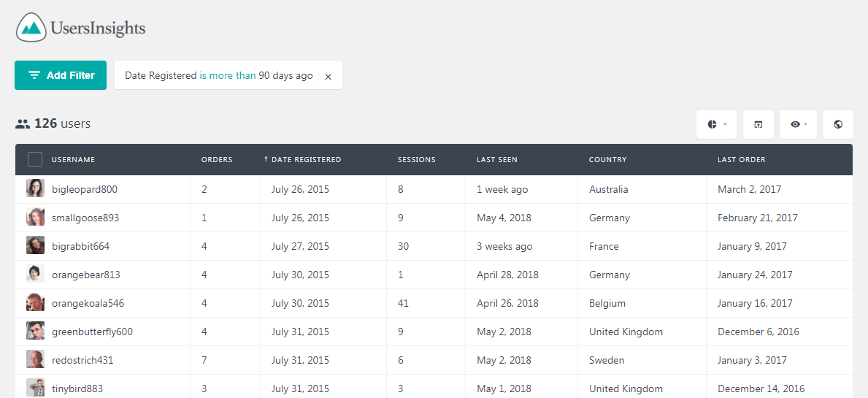The width and height of the screenshot is (868, 398).
Task: Open the globe map view
Action: (838, 125)
